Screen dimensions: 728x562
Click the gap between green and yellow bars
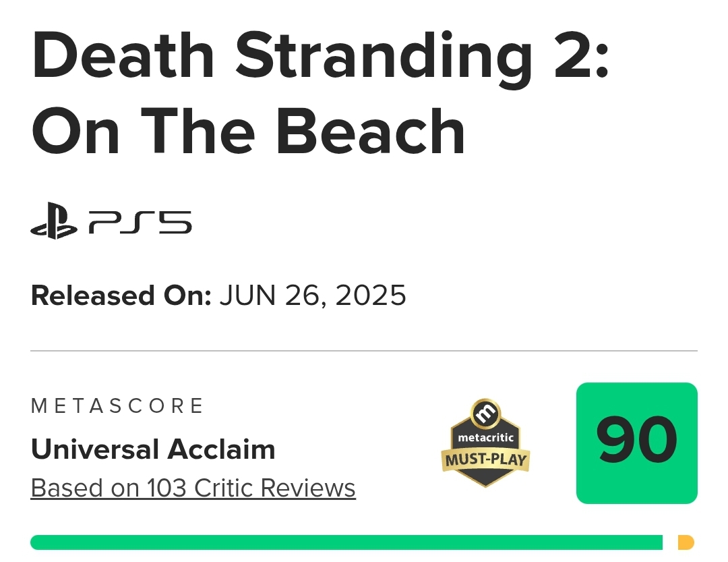click(x=670, y=542)
